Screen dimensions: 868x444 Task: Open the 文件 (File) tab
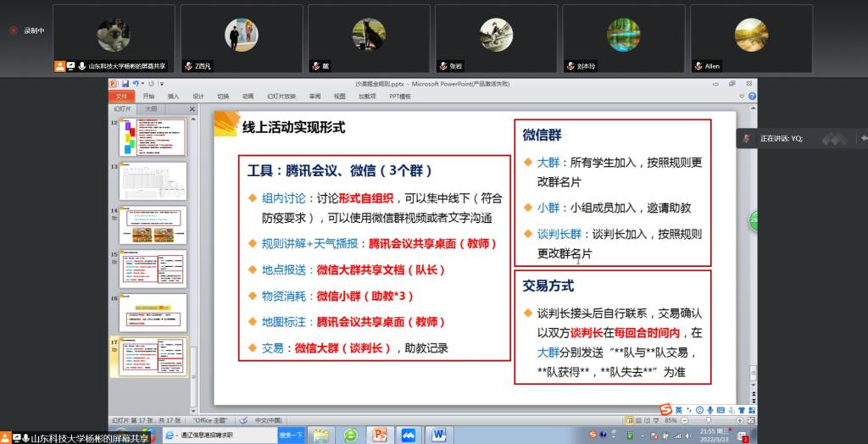[122, 97]
